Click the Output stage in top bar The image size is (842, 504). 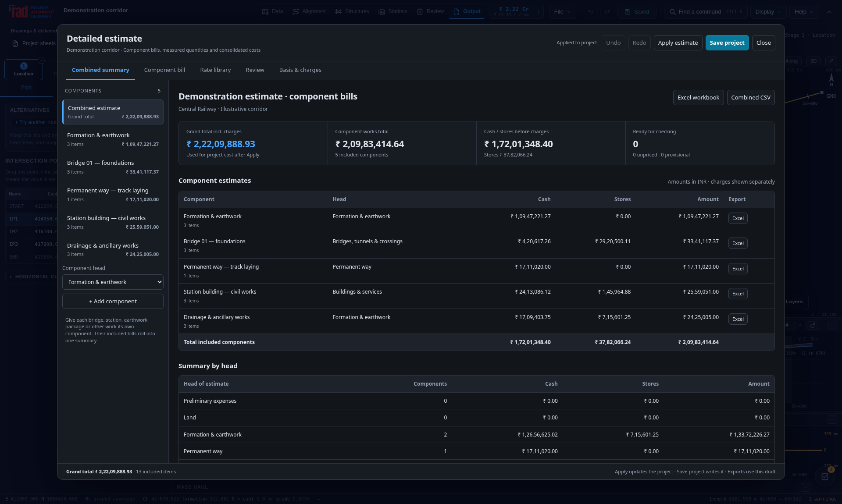point(467,11)
